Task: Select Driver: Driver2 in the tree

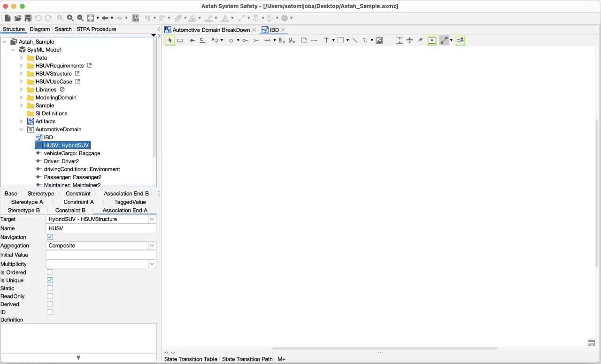Action: point(62,161)
